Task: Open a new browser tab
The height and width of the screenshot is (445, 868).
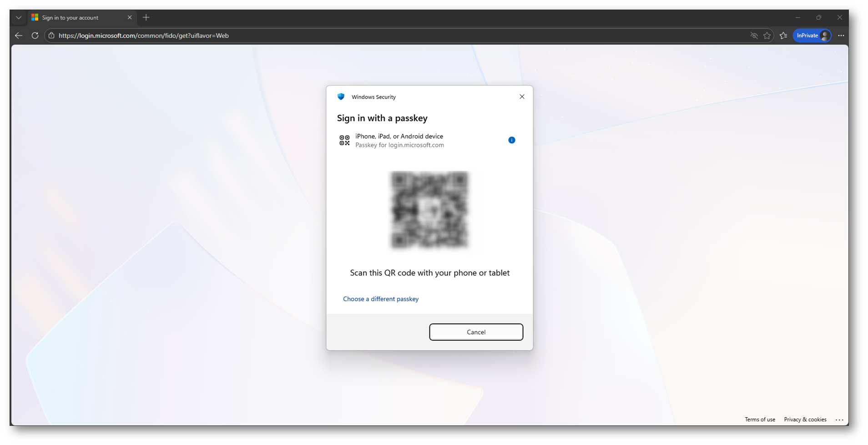Action: pyautogui.click(x=146, y=18)
